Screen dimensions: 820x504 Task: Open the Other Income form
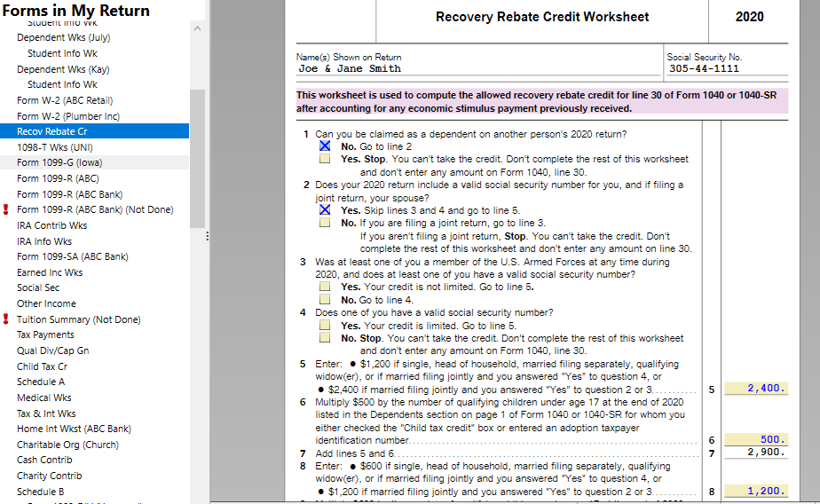tap(46, 303)
